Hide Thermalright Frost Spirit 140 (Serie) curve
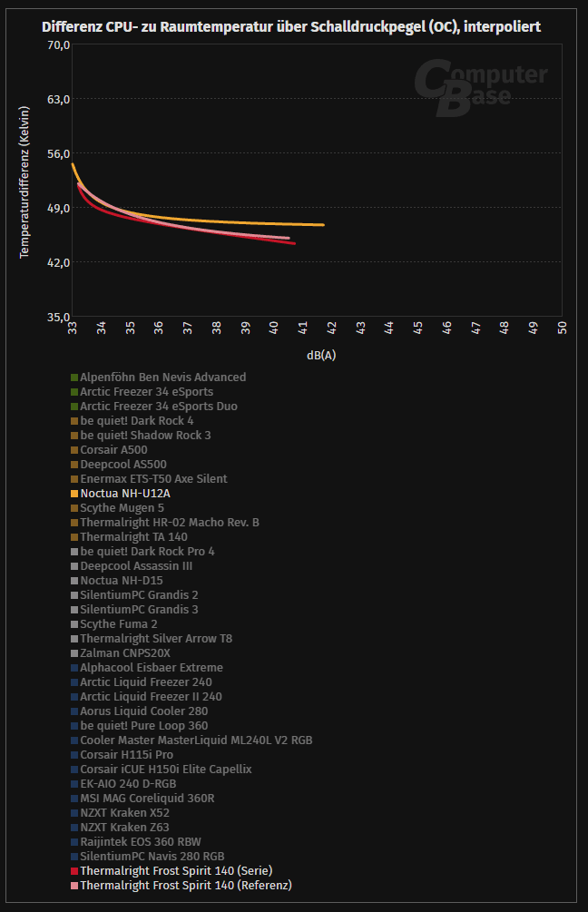Viewport: 588px width, 912px height. coord(171,871)
